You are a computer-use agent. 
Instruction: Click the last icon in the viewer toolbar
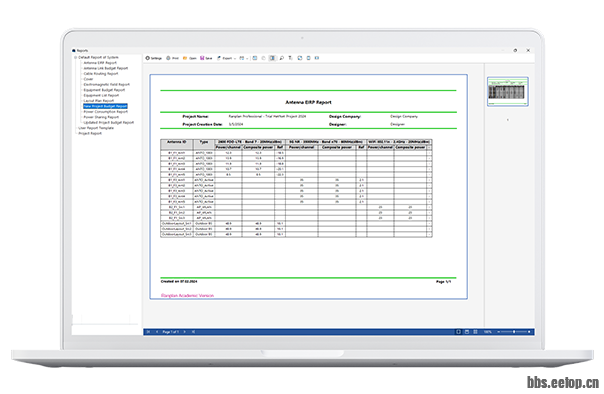(317, 58)
